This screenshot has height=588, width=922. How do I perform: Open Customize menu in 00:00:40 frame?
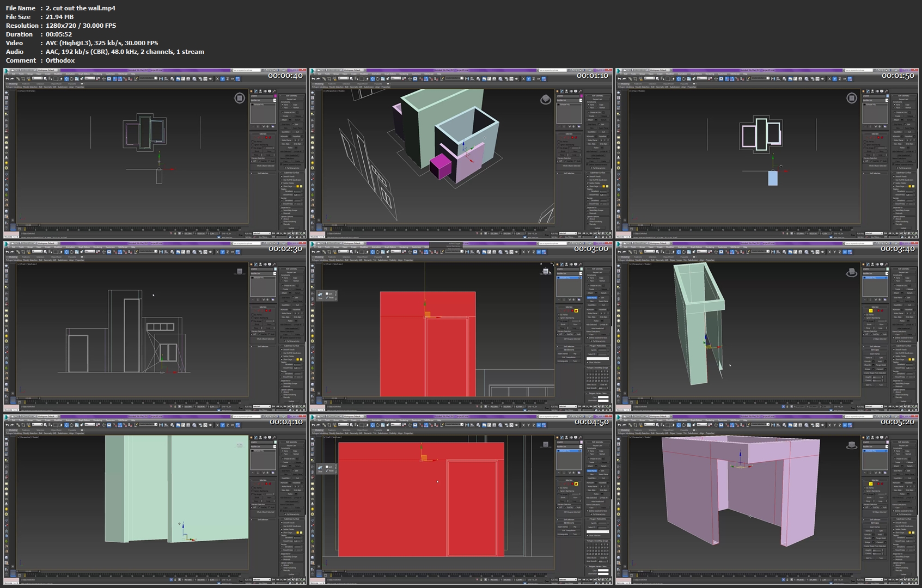click(110, 74)
